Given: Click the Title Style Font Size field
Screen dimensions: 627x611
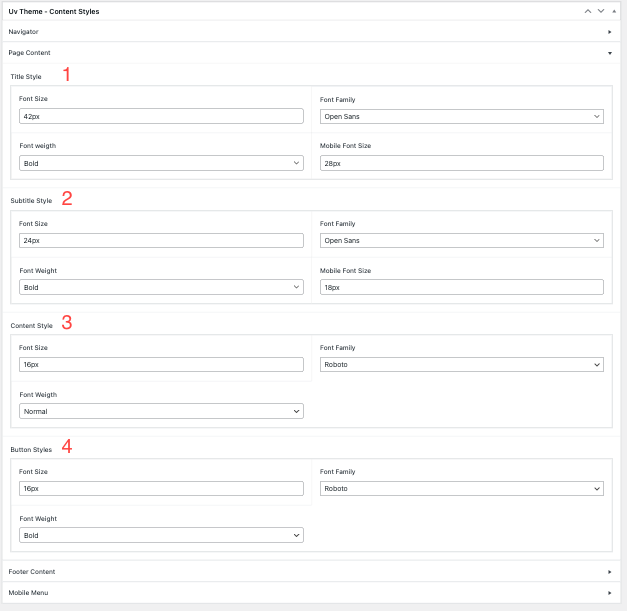Looking at the screenshot, I should pos(161,116).
